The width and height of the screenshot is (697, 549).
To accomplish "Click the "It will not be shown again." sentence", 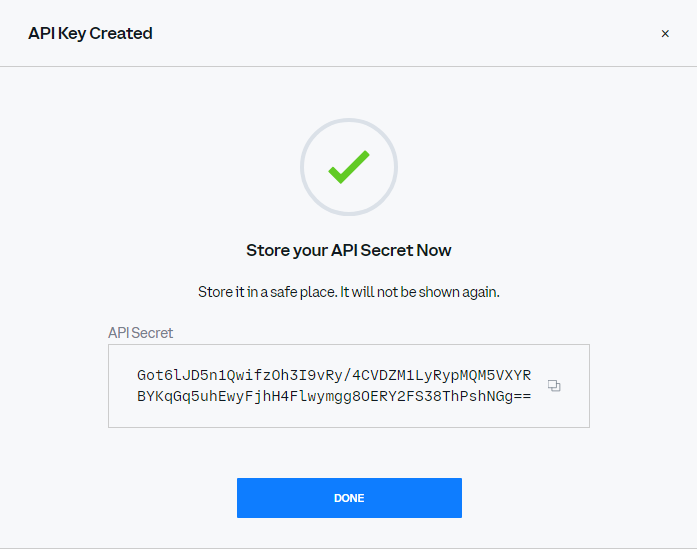I will (x=420, y=292).
